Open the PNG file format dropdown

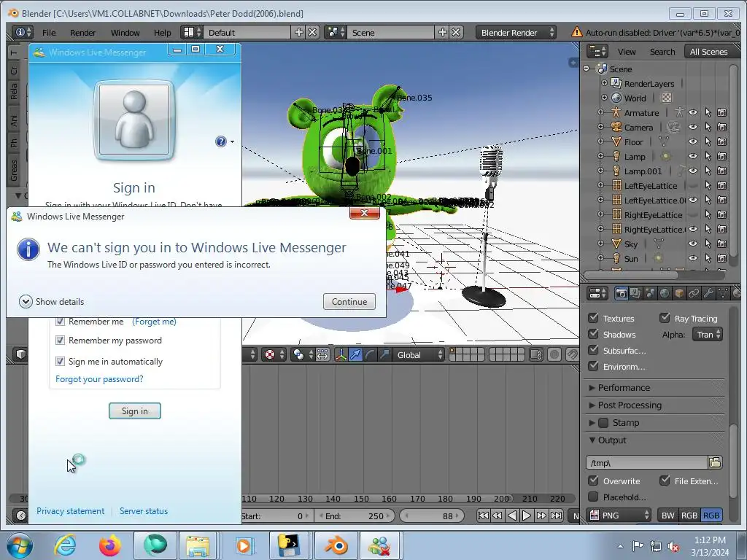(x=619, y=516)
